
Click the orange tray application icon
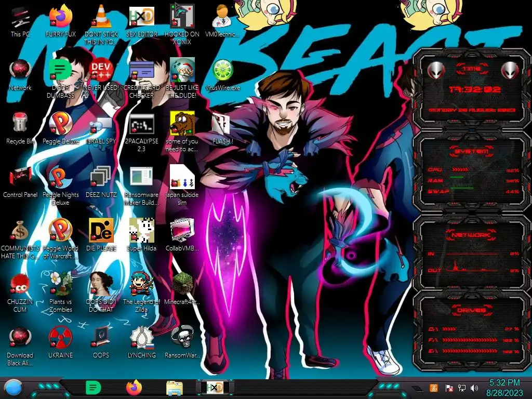coord(433,388)
